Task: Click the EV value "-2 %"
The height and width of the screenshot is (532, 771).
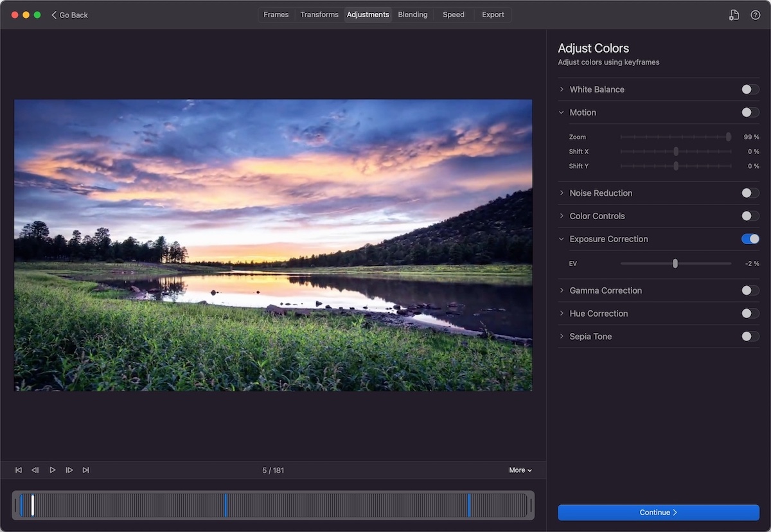Action: 752,263
